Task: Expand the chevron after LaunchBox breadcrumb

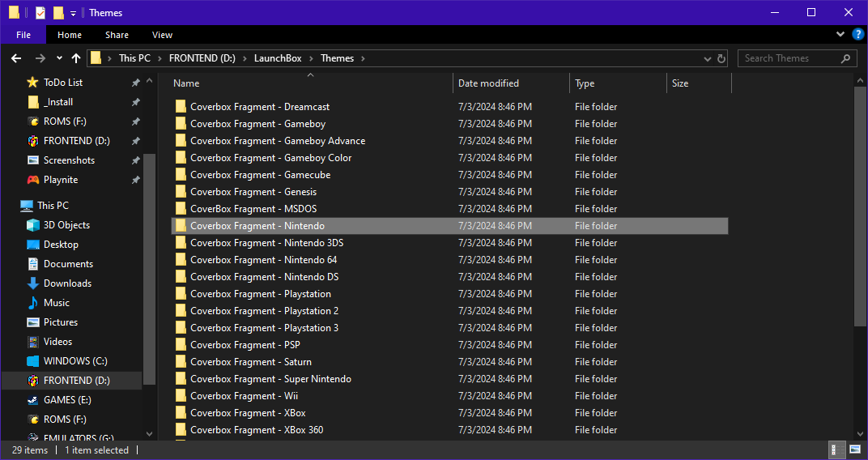Action: tap(312, 58)
